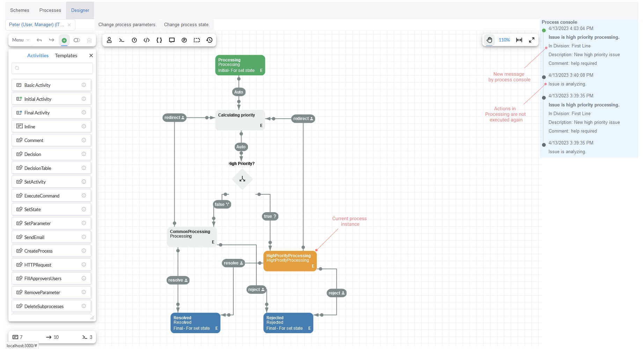Switch to the Processes tab
The height and width of the screenshot is (351, 644).
(50, 10)
